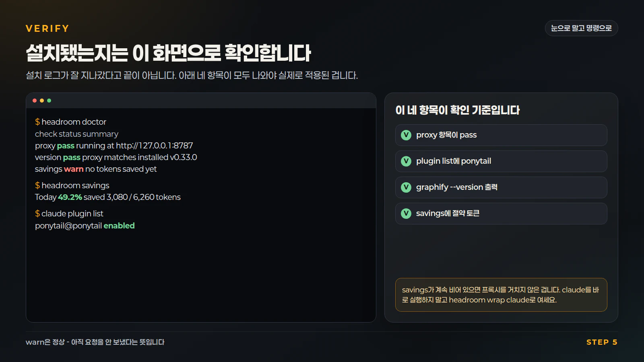
Task: Click the 이 네 항목이 확인 기준입니다 heading
Action: click(458, 110)
